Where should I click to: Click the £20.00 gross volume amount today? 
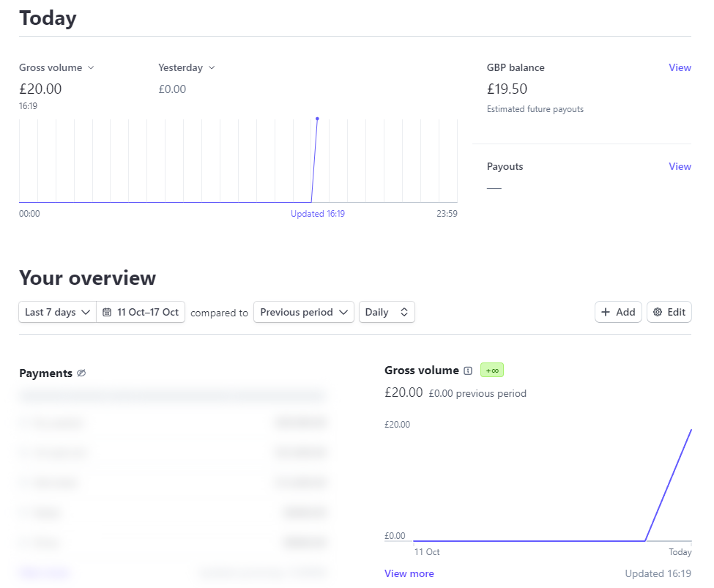[x=40, y=89]
